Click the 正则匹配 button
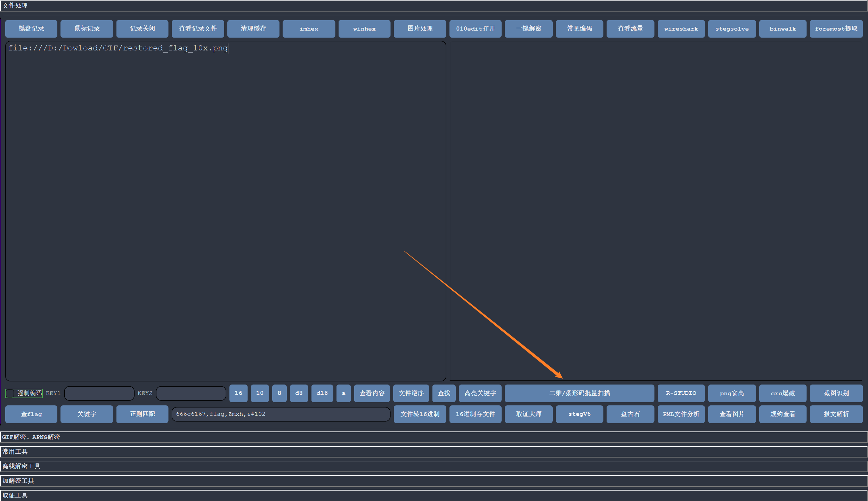This screenshot has width=868, height=501. click(143, 414)
